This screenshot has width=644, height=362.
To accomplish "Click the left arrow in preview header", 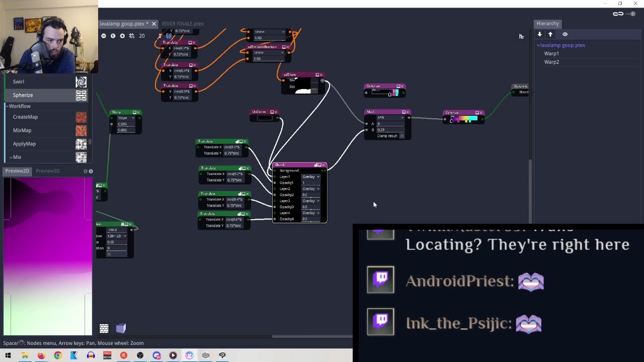I will (85, 171).
